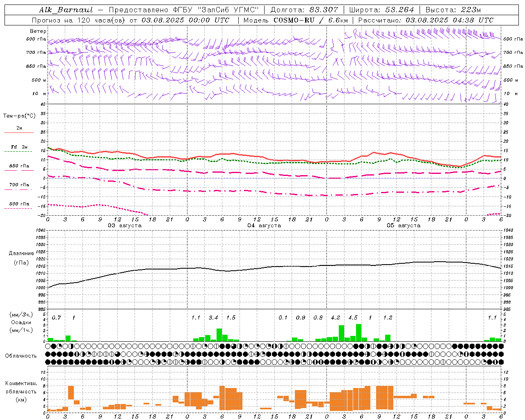The image size is (525, 420).
Task: Click the Долгота: 83.307 value
Action: (304, 10)
